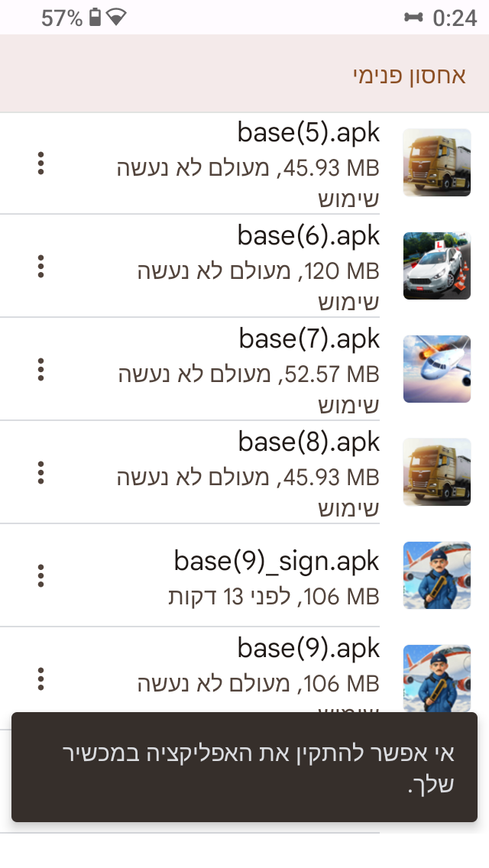Tap the install error toast message
Screen dimensions: 489x868
click(244, 767)
